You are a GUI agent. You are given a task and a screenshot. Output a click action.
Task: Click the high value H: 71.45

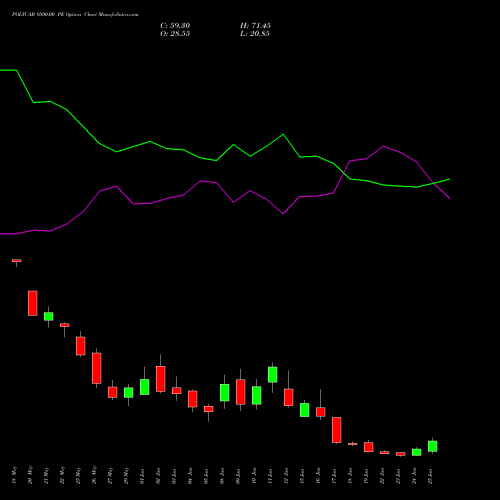pos(255,26)
